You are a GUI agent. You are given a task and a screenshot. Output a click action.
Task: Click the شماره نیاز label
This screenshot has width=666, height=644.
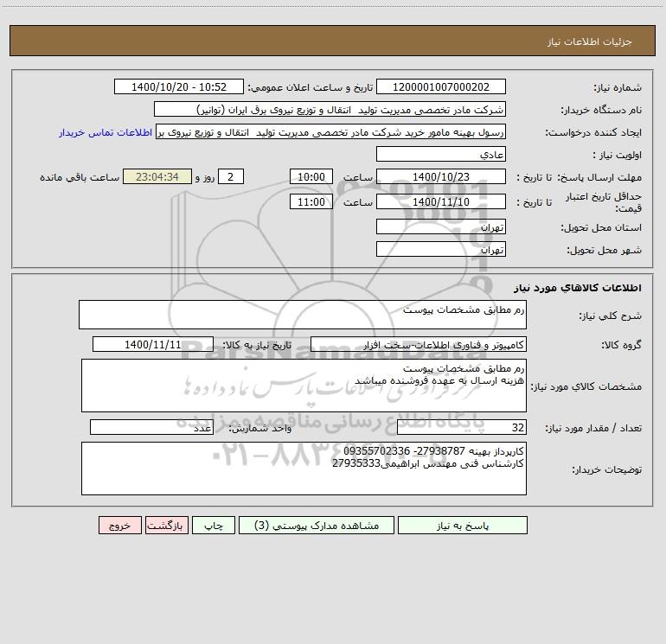tap(618, 88)
